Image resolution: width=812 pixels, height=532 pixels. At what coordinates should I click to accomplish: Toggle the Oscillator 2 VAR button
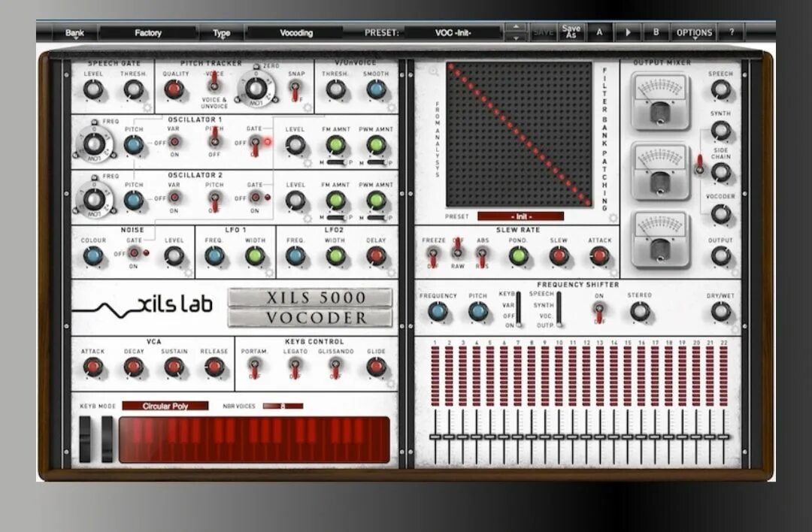pyautogui.click(x=174, y=197)
